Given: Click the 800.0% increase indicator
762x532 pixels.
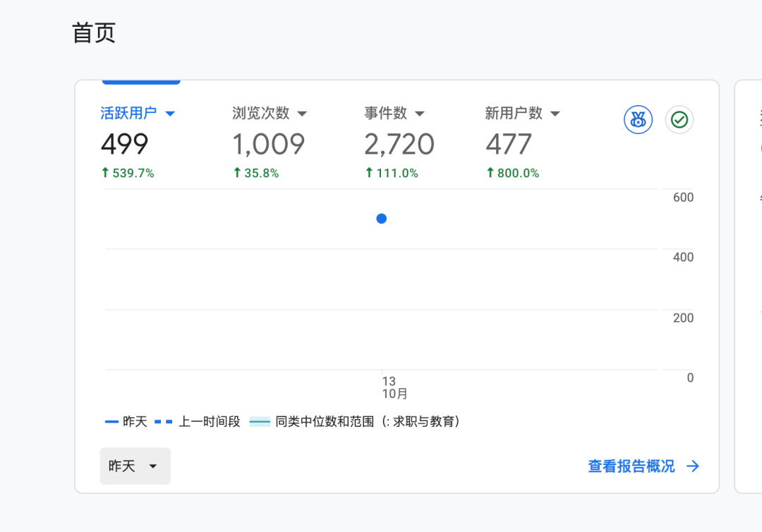Looking at the screenshot, I should [x=512, y=173].
